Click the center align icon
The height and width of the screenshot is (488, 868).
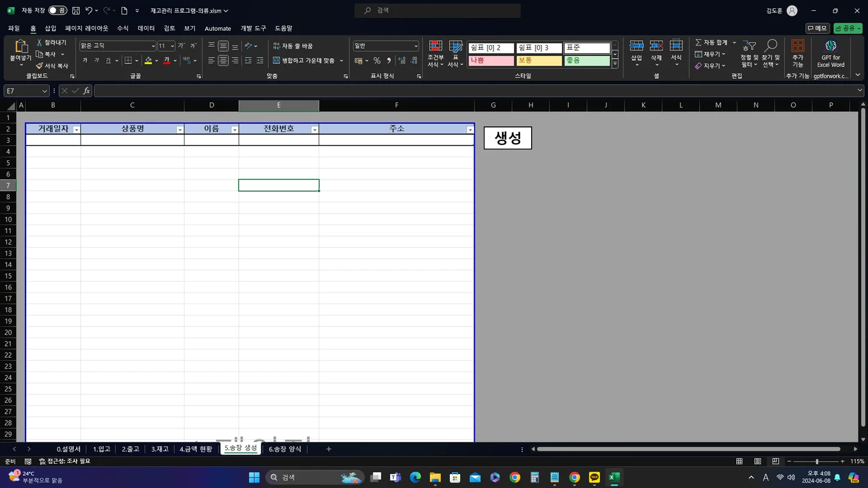click(x=223, y=61)
